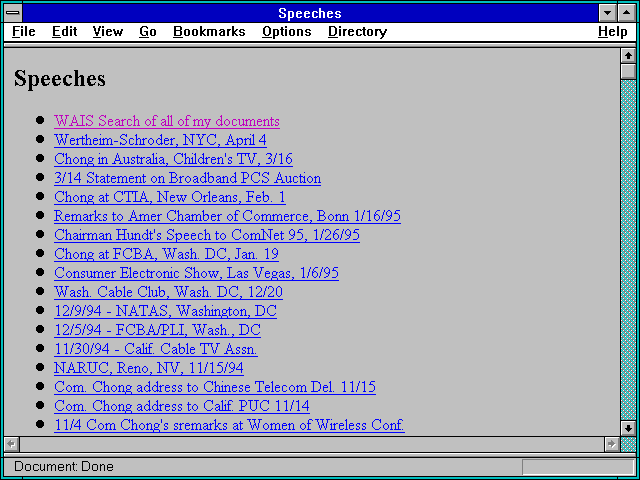Open 3/14 Statement on Broadband PCS Auction

[187, 178]
